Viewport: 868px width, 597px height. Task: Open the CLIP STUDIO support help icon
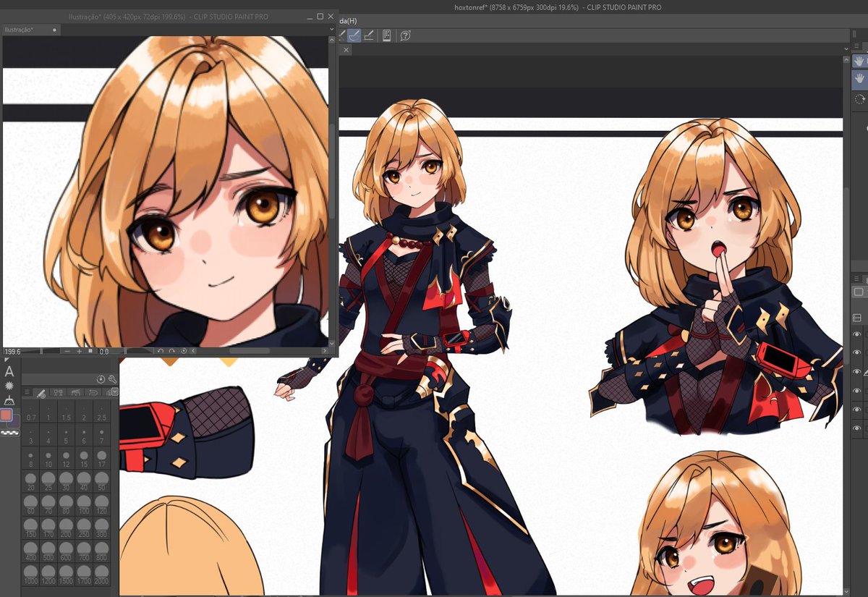(x=406, y=35)
